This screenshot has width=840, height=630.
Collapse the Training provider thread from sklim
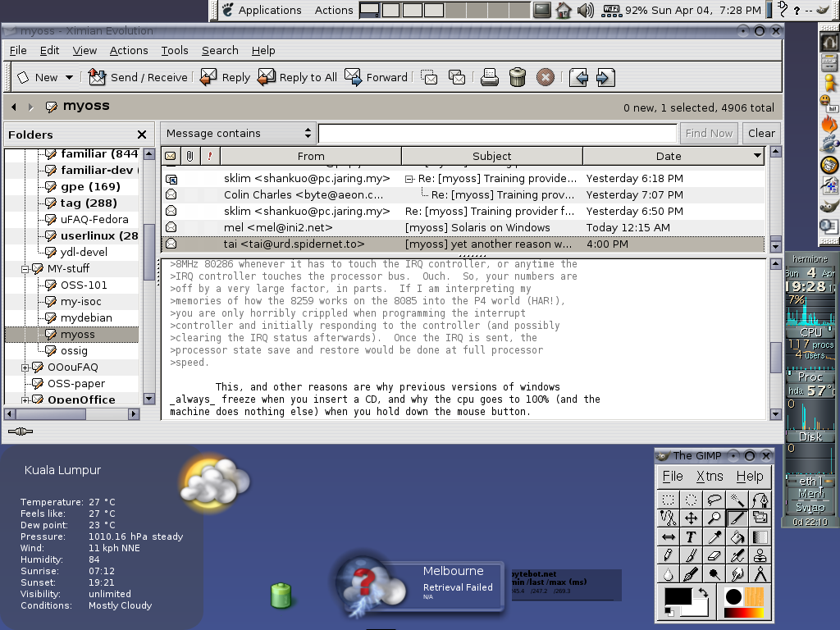(x=409, y=179)
